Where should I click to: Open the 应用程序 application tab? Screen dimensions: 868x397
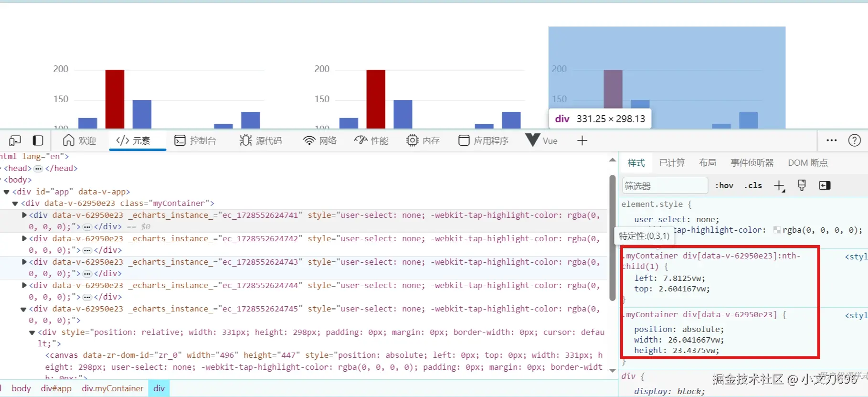[x=483, y=140]
